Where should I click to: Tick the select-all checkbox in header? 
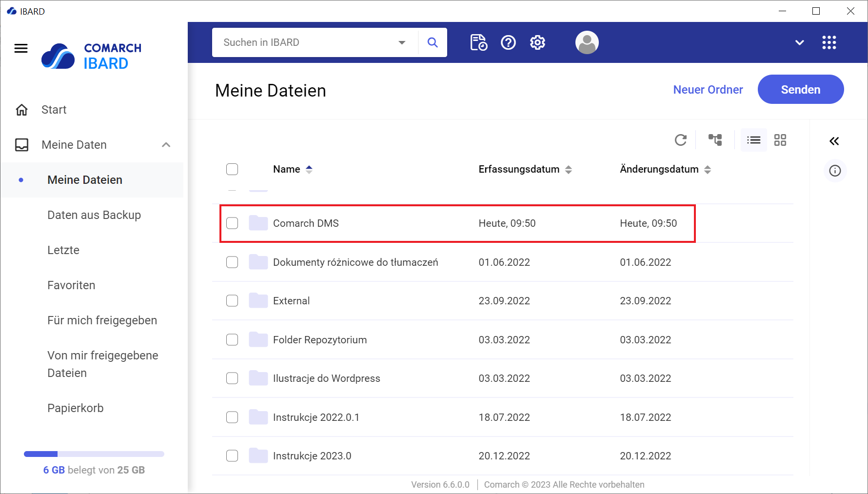pos(232,169)
